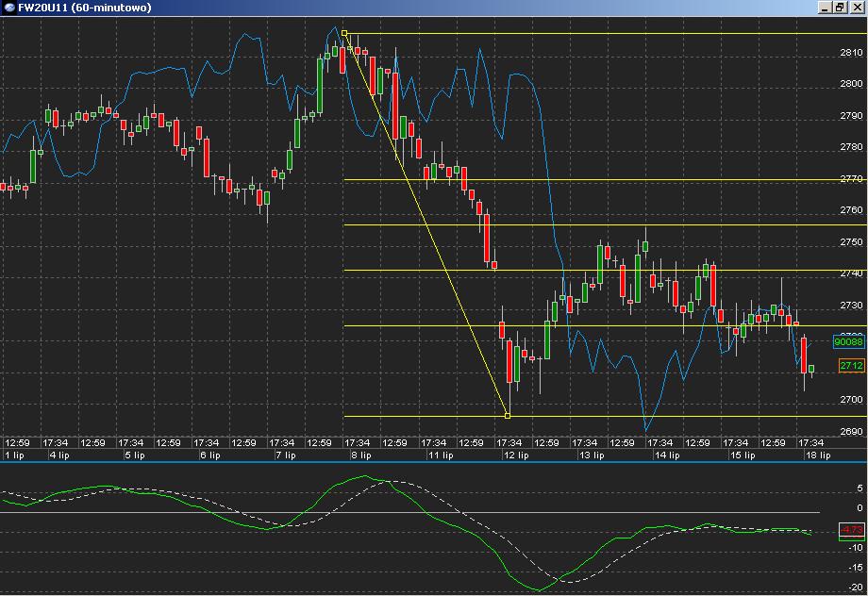This screenshot has width=868, height=596.
Task: Select the top anchor handle of the trend line
Action: [344, 34]
